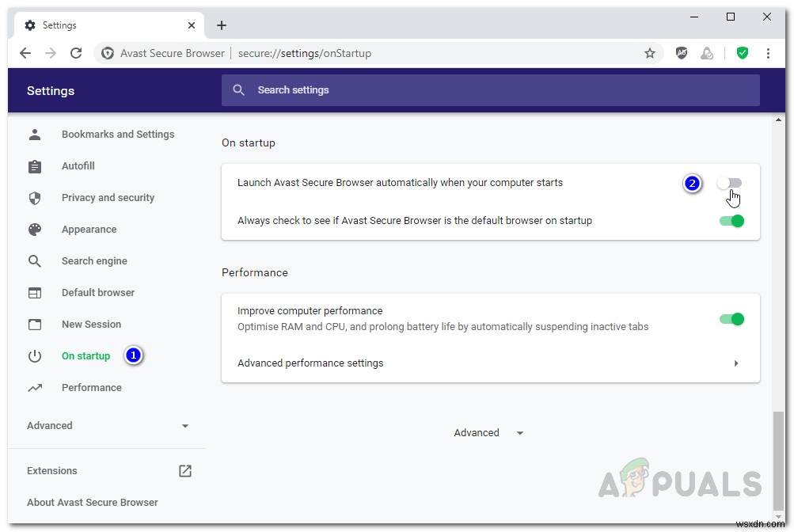This screenshot has height=532, width=794.
Task: Turn off Improve computer performance
Action: [x=730, y=318]
